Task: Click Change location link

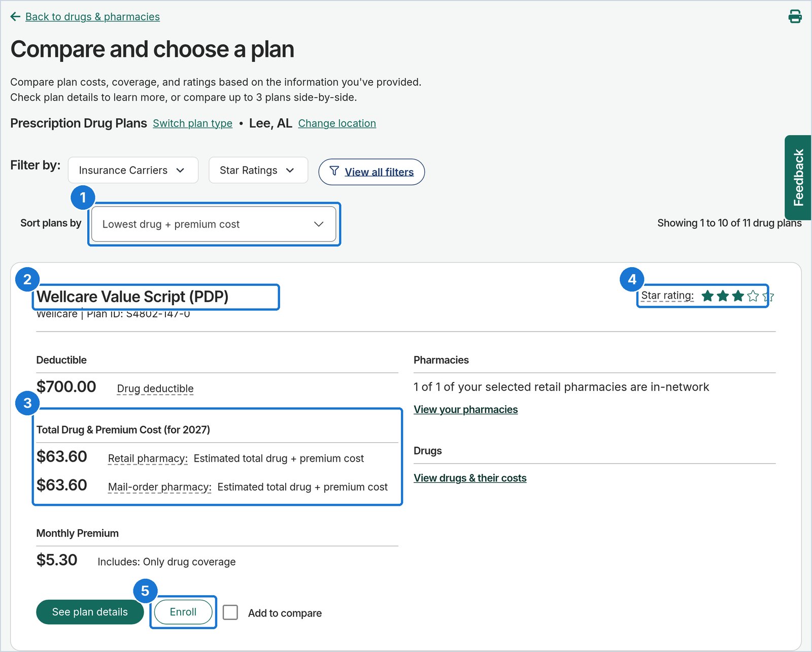Action: click(x=337, y=123)
